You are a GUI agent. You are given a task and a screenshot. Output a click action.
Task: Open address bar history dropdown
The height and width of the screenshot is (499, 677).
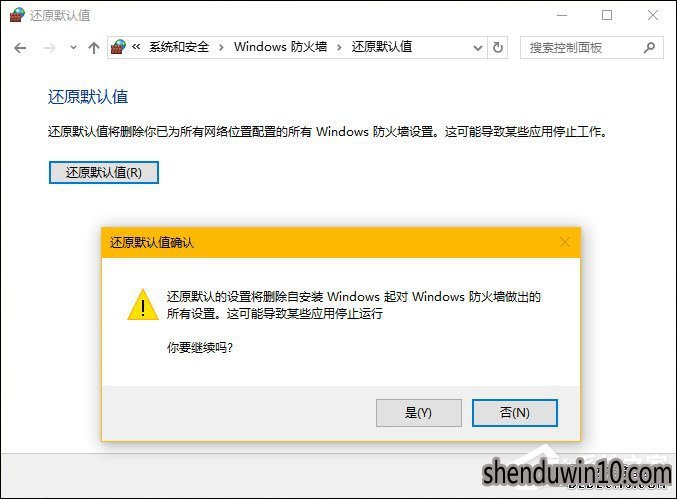[x=478, y=47]
